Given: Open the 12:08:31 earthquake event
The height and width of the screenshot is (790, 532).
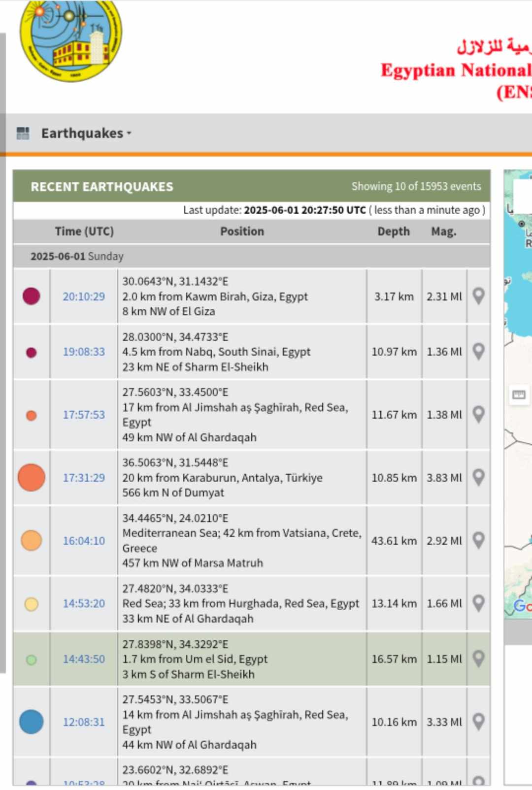Looking at the screenshot, I should [x=84, y=722].
